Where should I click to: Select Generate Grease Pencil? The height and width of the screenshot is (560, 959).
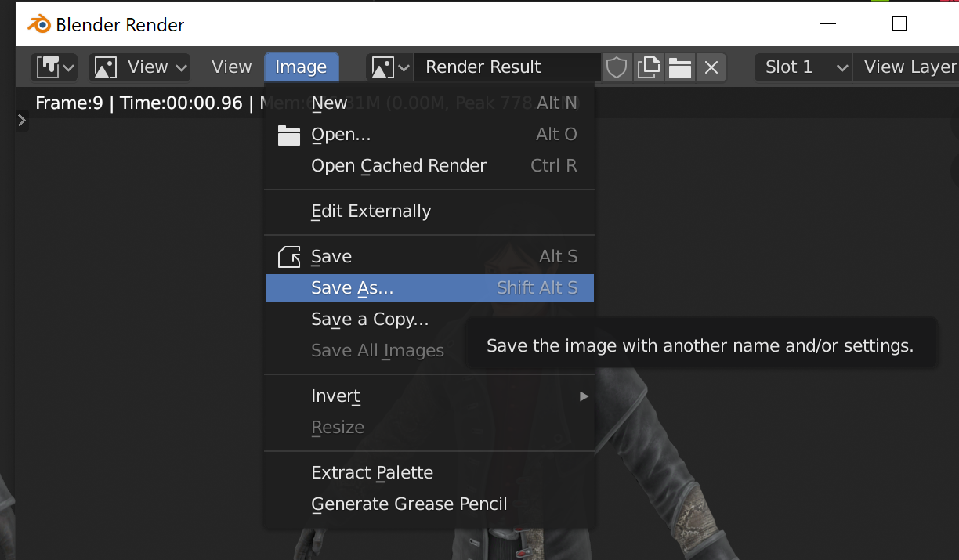pos(429,504)
